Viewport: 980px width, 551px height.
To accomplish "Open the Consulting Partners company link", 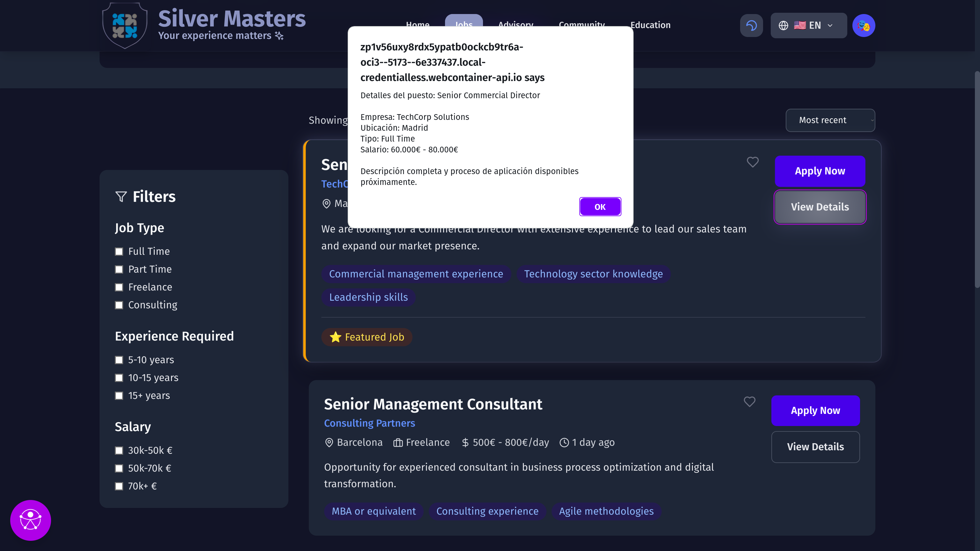I will (369, 423).
